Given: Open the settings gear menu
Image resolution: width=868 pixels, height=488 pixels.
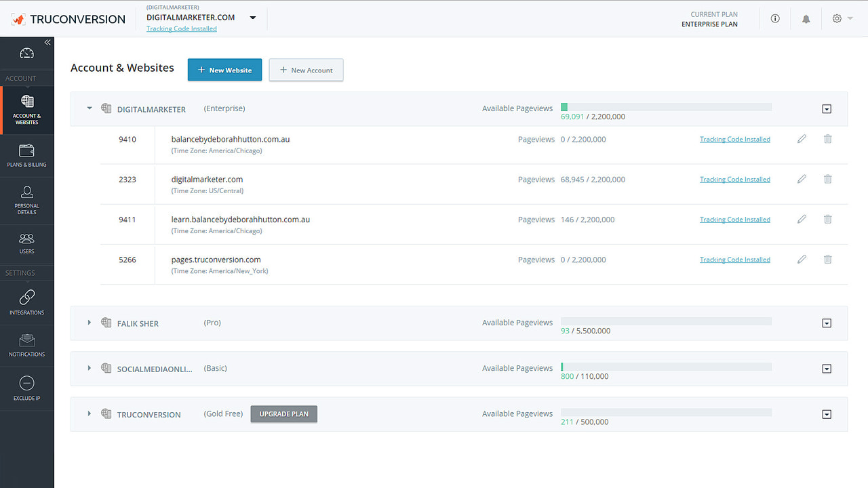Looking at the screenshot, I should [842, 19].
